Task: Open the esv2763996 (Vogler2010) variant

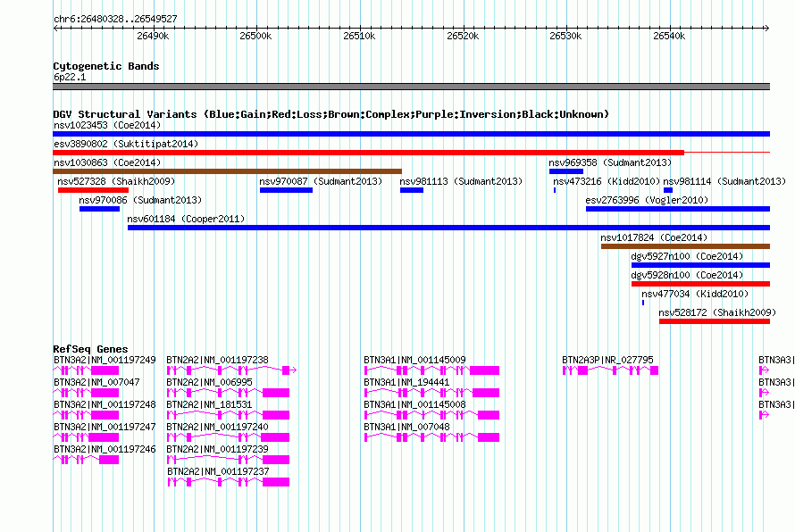Action: tap(678, 209)
